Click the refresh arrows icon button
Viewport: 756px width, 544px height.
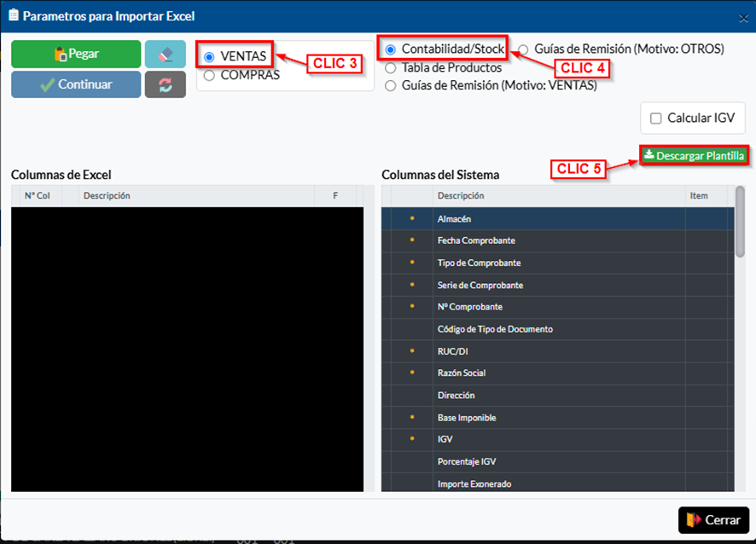click(x=166, y=84)
